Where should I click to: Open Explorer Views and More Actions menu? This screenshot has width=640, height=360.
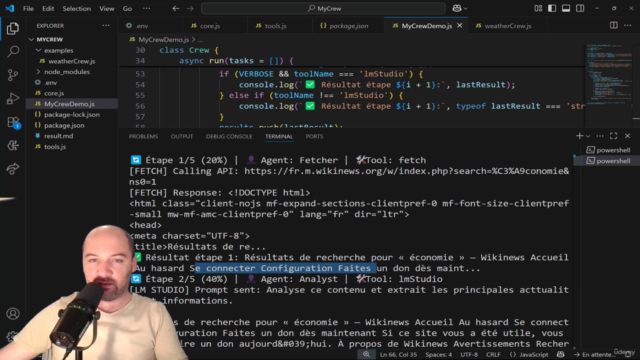pyautogui.click(x=106, y=25)
